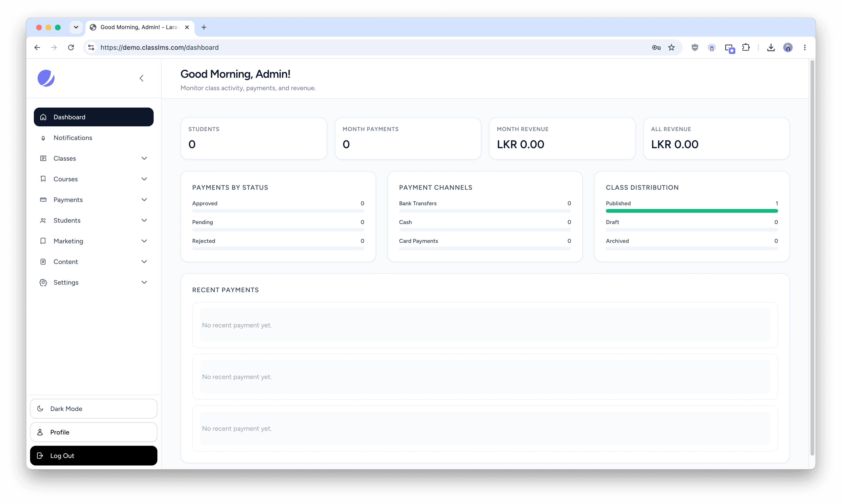Expand the Marketing submenu chevron

coord(144,241)
